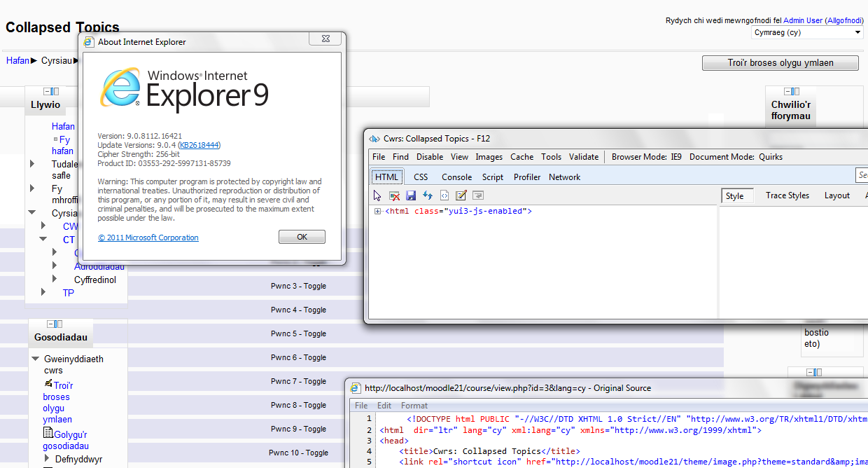The height and width of the screenshot is (468, 868).
Task: Select the Layout pane tab
Action: point(837,195)
